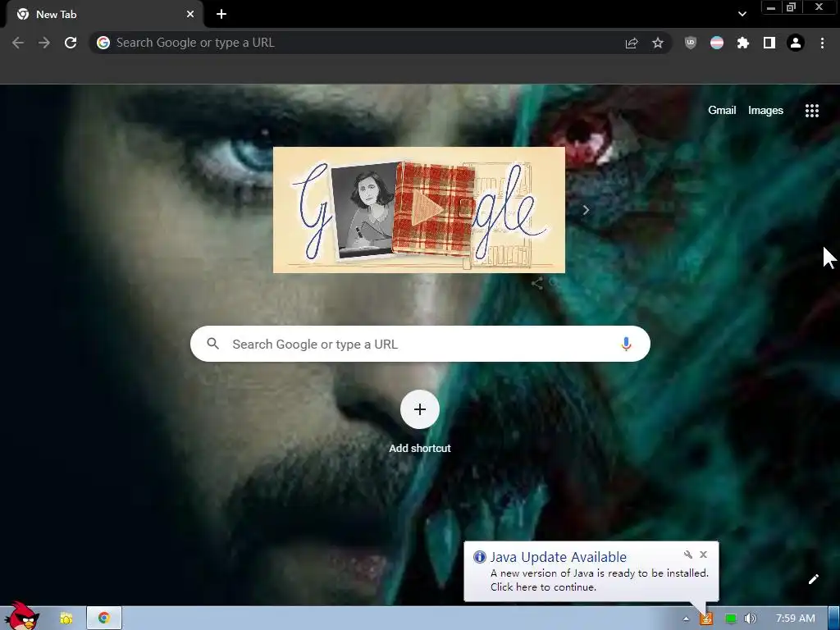Viewport: 840px width, 630px height.
Task: Open the Google apps grid
Action: [x=811, y=111]
